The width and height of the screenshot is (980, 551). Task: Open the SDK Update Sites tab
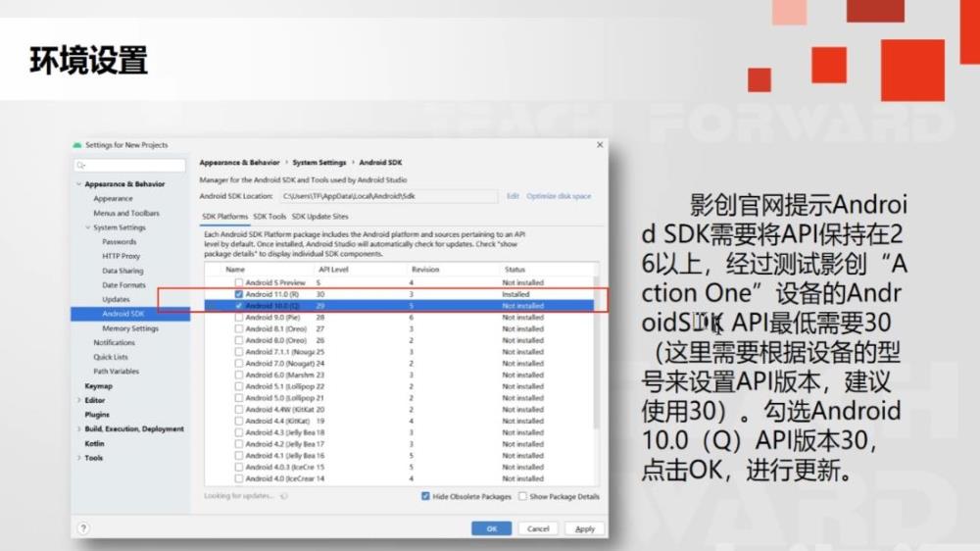pos(320,217)
